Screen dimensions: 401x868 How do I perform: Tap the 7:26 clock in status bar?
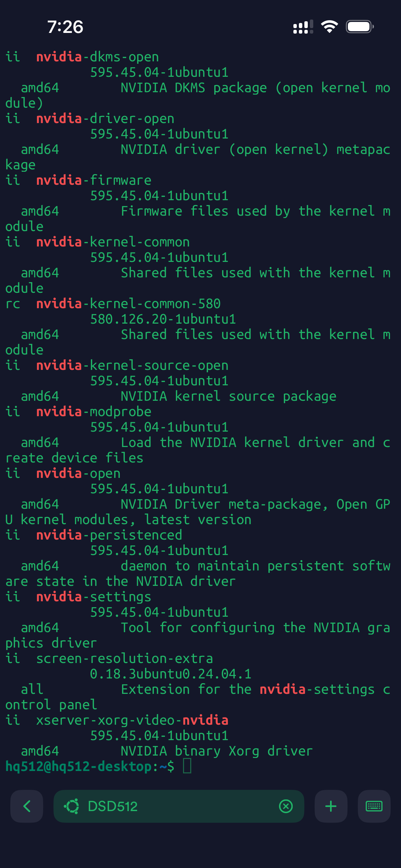[65, 27]
